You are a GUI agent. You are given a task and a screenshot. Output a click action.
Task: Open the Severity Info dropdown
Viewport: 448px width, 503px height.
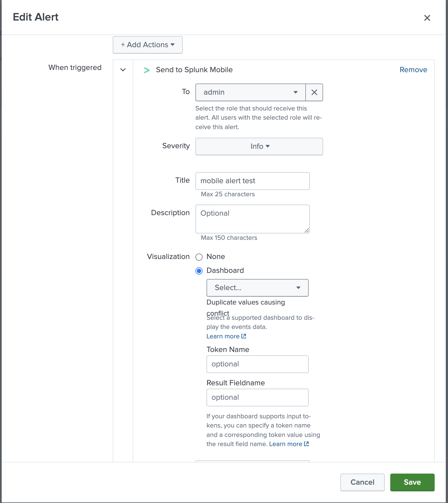(259, 146)
